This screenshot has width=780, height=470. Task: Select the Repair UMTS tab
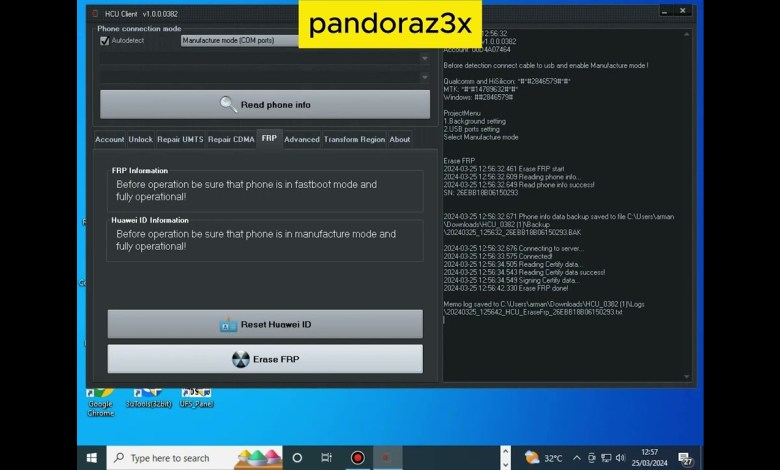click(180, 140)
